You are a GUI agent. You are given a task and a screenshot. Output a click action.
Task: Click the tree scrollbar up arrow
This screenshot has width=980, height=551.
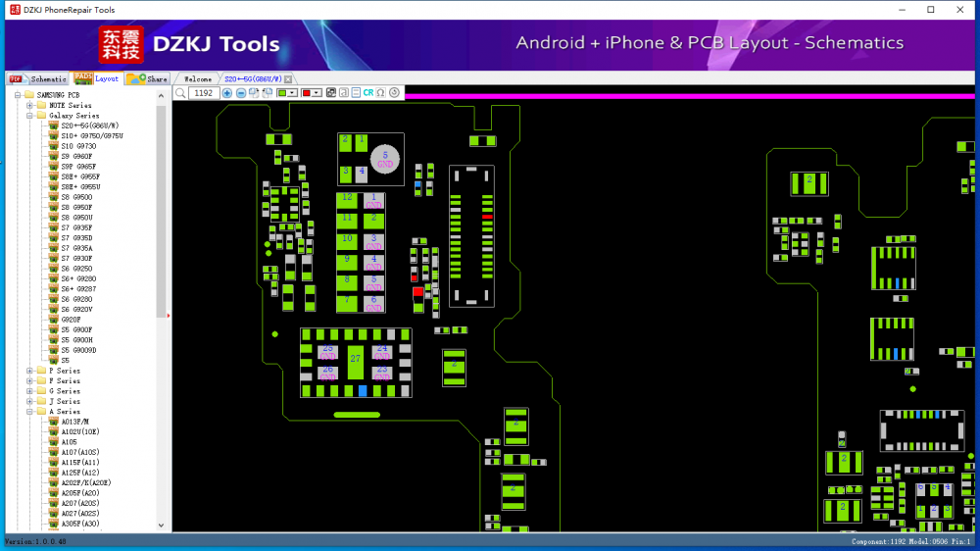162,96
